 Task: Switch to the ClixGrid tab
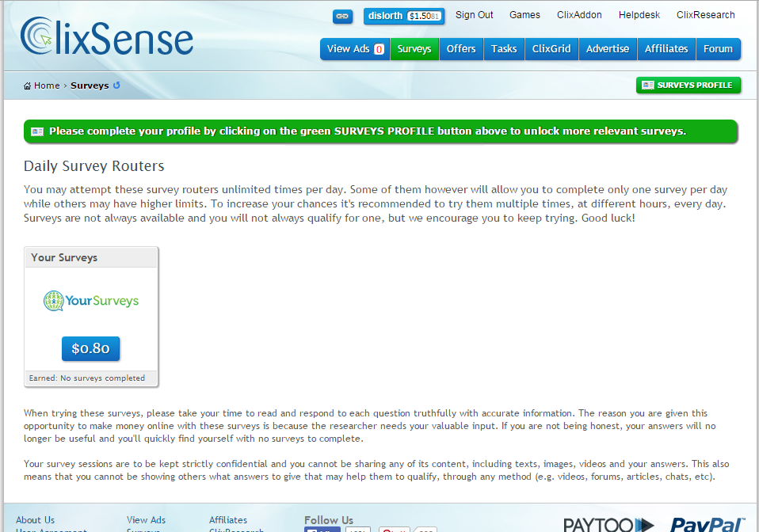[551, 48]
